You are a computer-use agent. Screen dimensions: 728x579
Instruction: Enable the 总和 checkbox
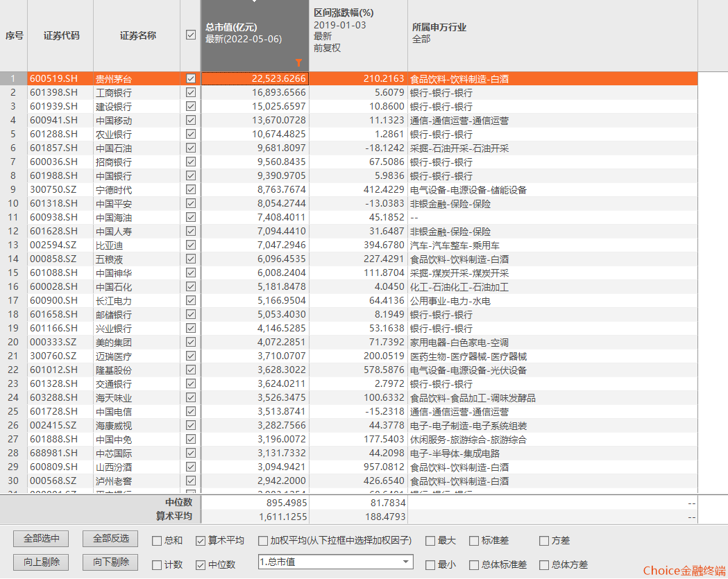point(158,541)
